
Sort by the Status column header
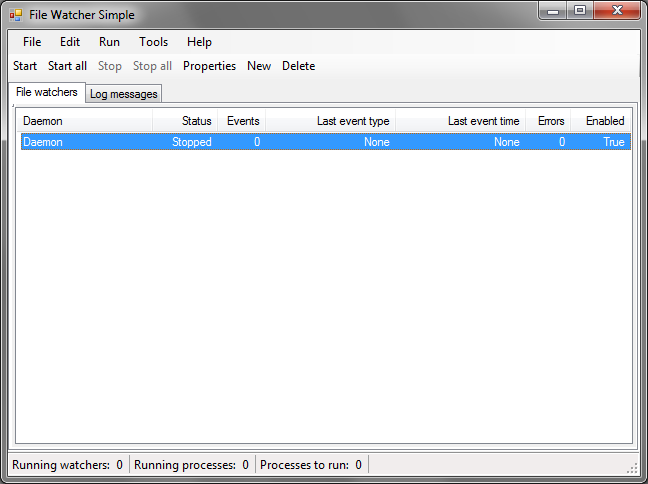185,121
